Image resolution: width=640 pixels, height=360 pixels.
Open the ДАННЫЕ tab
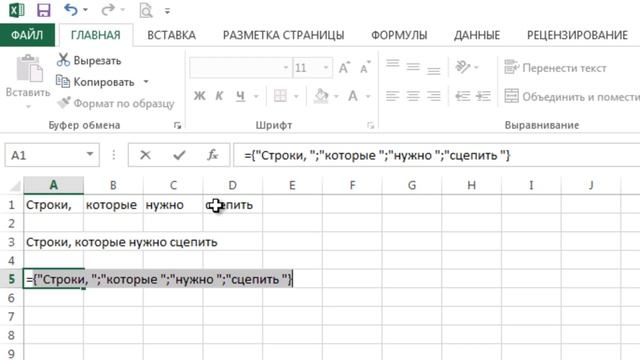(x=477, y=35)
